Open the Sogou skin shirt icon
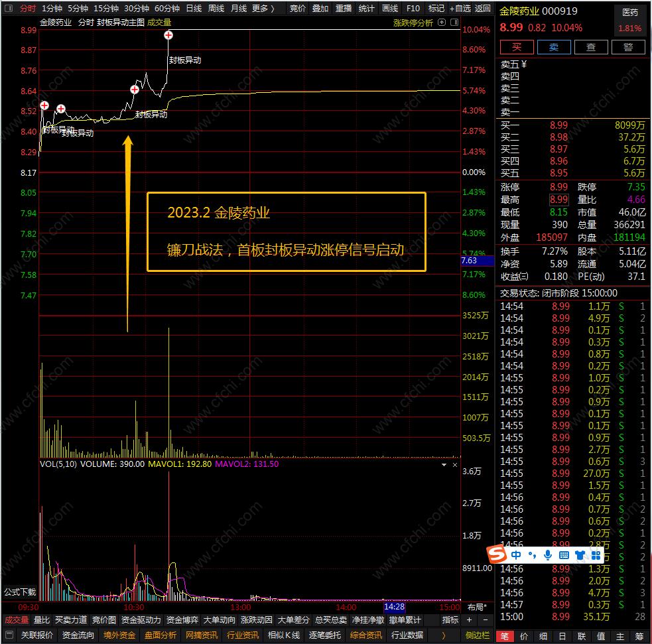 pyautogui.click(x=580, y=555)
